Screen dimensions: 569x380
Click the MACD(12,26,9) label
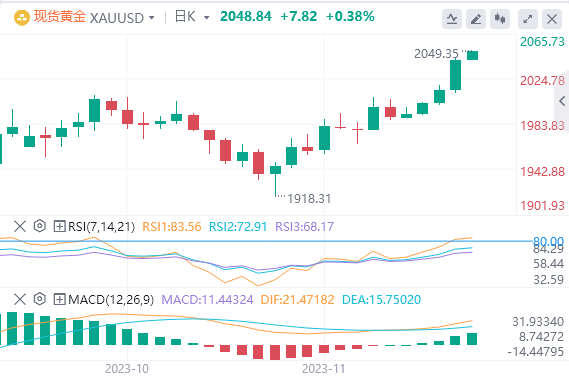click(111, 300)
